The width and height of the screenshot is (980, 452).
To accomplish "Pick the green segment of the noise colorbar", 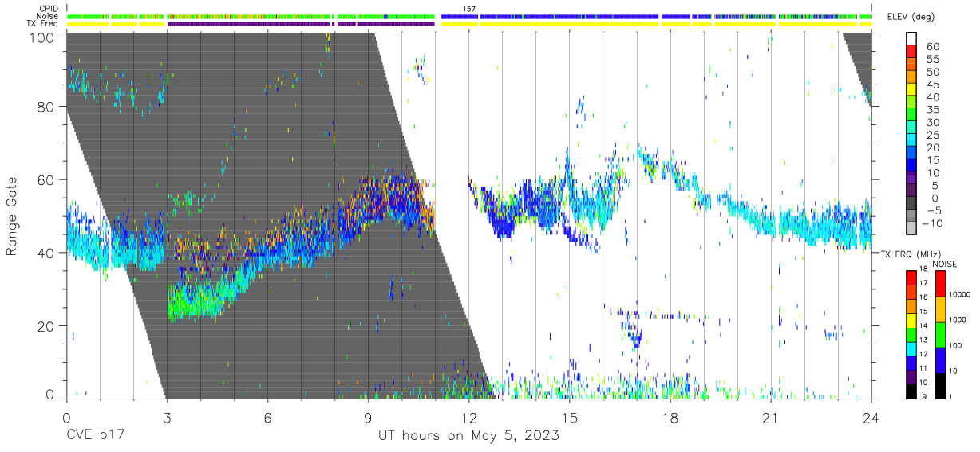I will pyautogui.click(x=940, y=334).
